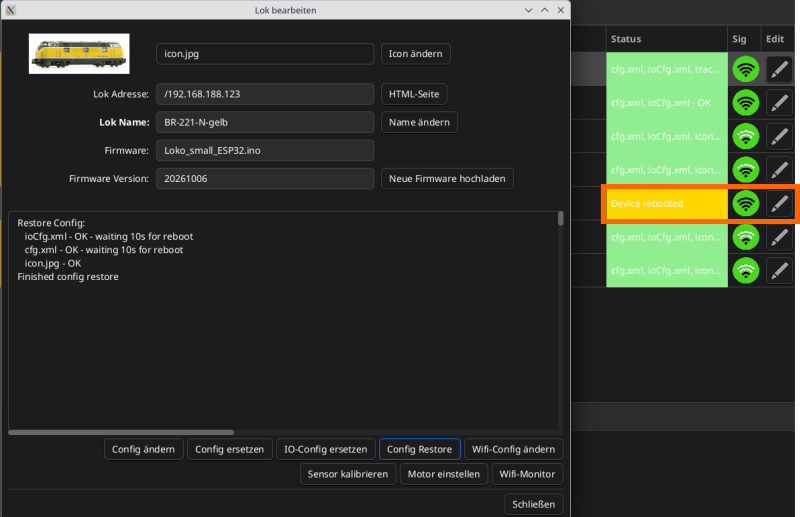Open the Wifi-Monitor

coord(527,474)
